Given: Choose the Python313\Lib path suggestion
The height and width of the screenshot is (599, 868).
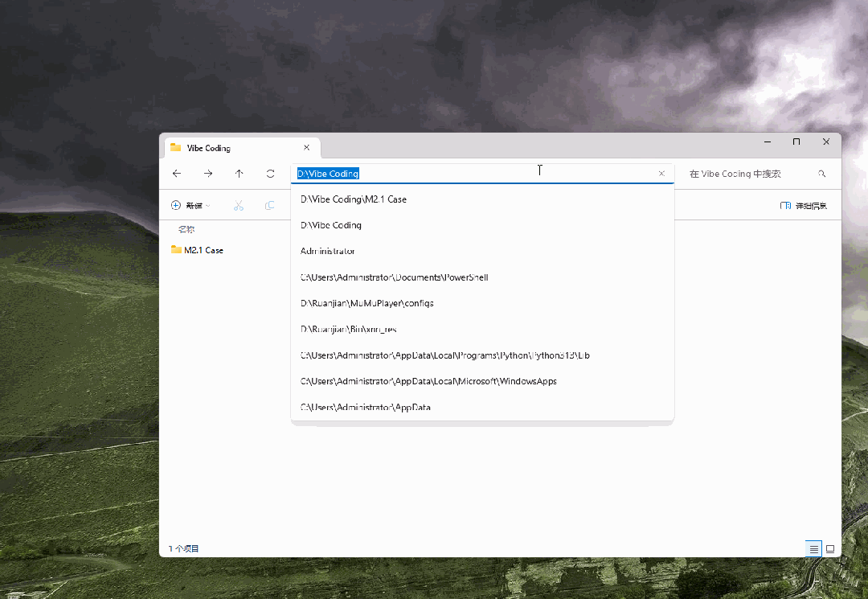Looking at the screenshot, I should 445,355.
